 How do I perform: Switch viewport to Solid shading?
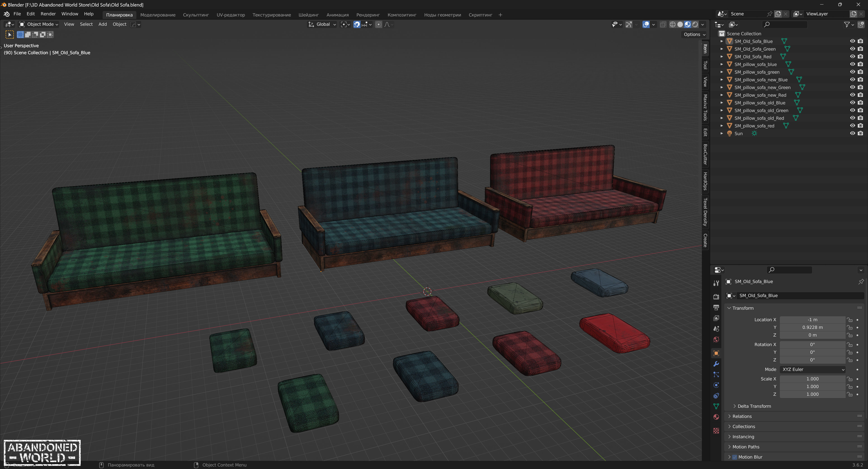point(680,24)
